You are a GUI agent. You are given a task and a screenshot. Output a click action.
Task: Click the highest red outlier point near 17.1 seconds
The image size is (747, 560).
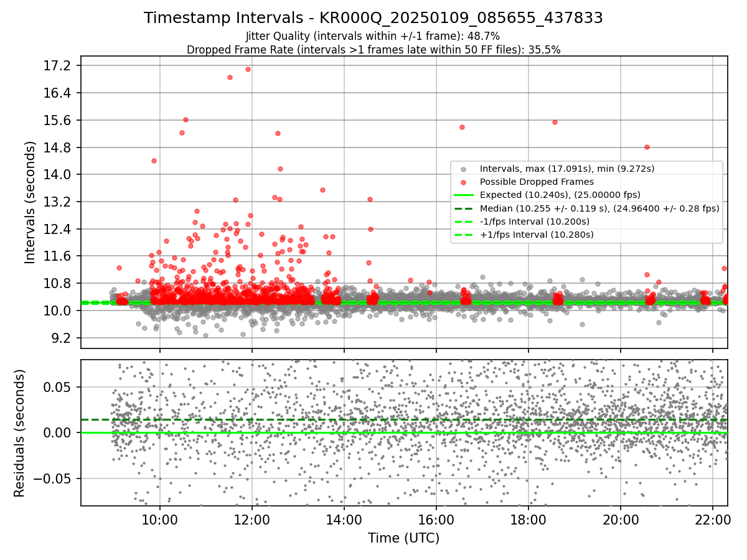[248, 69]
